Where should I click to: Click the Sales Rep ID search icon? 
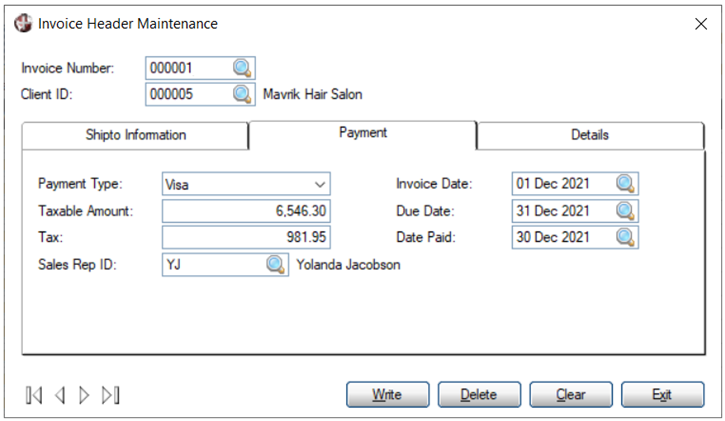pos(275,264)
